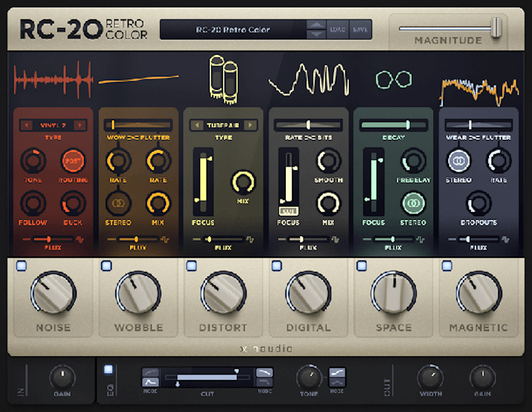
Task: Select previous distortion type arrow
Action: tap(196, 125)
